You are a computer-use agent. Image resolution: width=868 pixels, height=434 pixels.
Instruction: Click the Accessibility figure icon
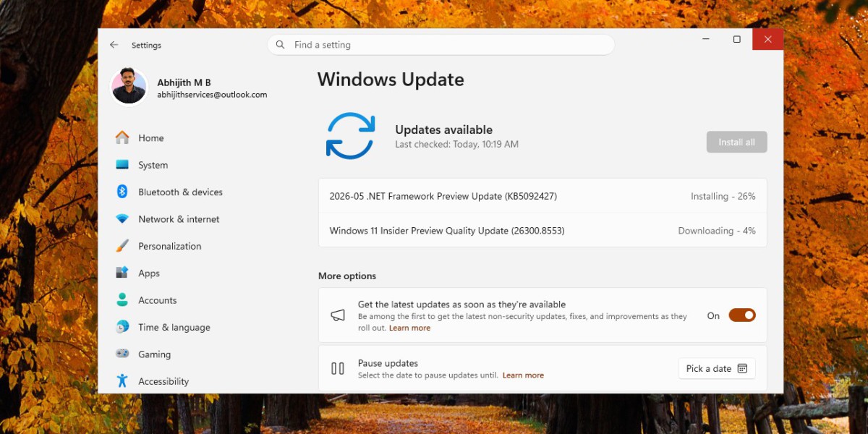click(122, 380)
